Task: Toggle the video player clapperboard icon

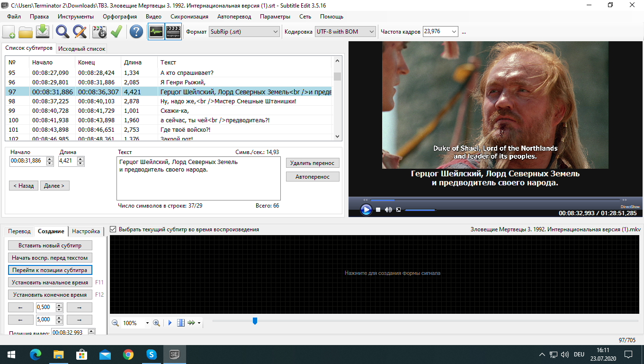Action: click(173, 32)
